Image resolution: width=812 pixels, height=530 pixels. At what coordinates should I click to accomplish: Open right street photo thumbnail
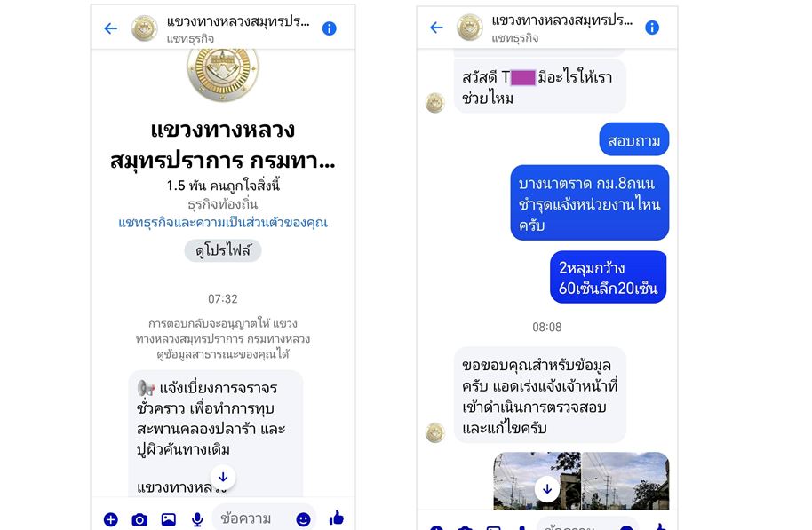625,481
